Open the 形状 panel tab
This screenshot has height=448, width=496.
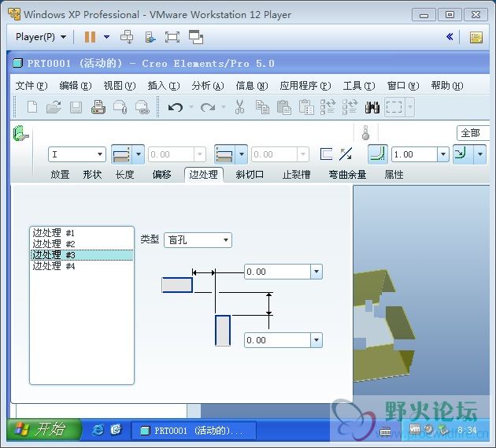point(92,175)
